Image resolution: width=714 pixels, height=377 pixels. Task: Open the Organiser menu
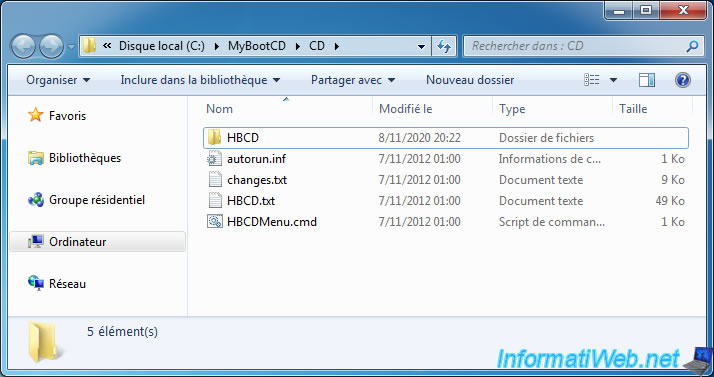58,80
